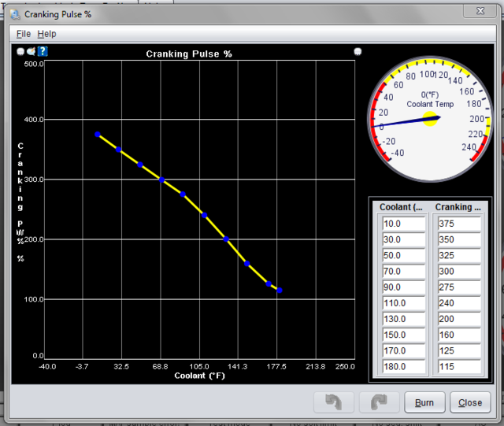Click the cranking value field showing 375
The image size is (504, 426).
click(x=457, y=224)
